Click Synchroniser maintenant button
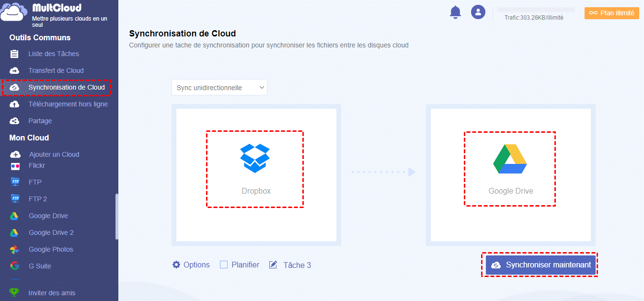 tap(540, 265)
